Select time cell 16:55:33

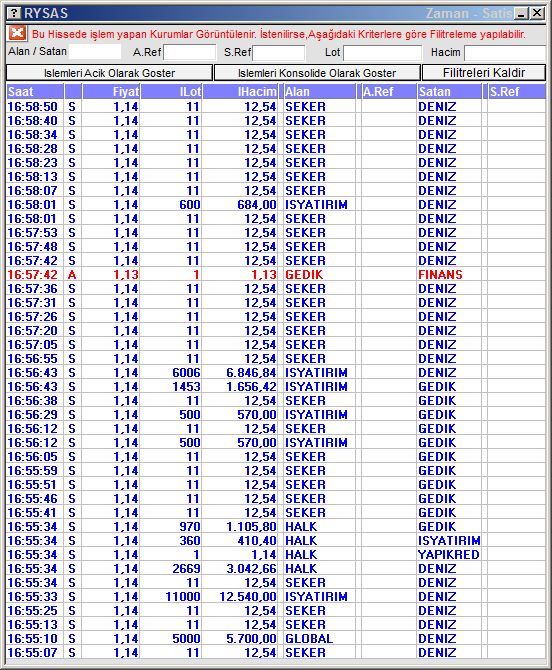click(32, 597)
